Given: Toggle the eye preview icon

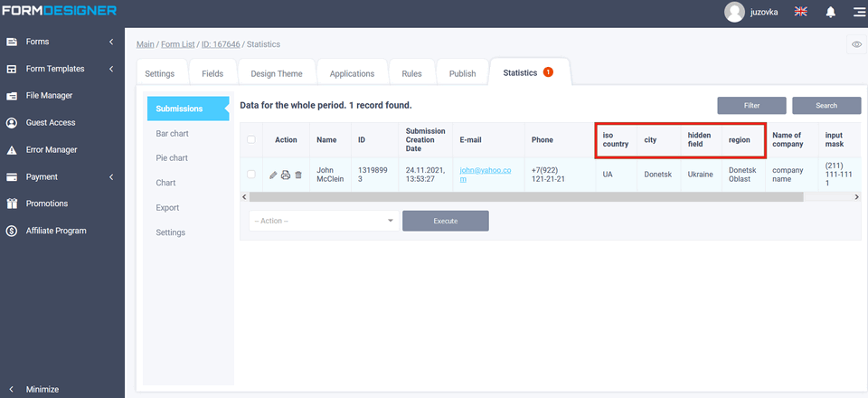Looking at the screenshot, I should coord(855,44).
